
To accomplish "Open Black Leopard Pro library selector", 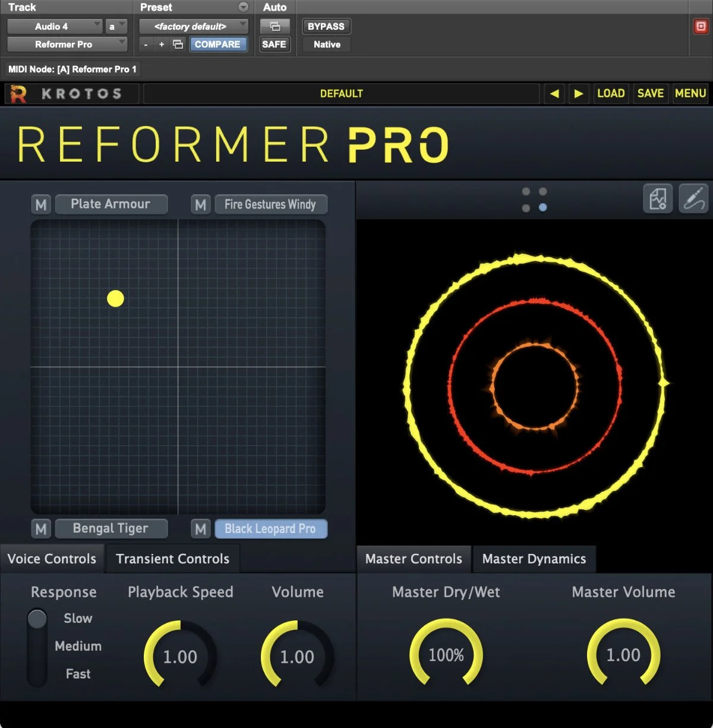I will pyautogui.click(x=271, y=528).
